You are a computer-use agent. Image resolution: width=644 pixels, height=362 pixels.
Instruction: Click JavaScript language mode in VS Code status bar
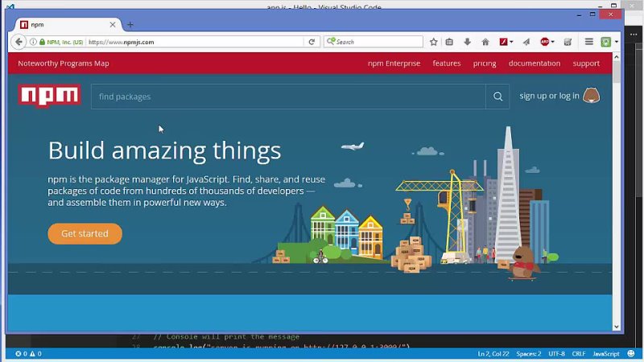coord(606,353)
